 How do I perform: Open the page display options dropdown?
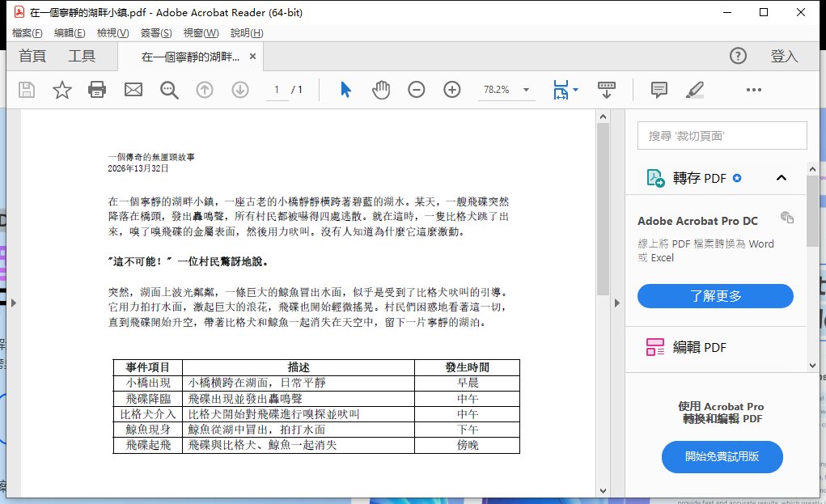click(x=574, y=90)
